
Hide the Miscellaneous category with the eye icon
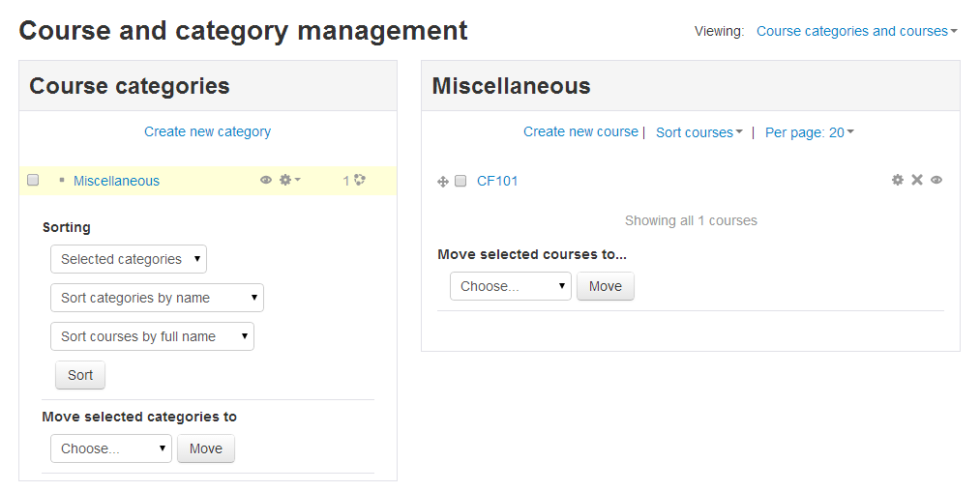266,180
